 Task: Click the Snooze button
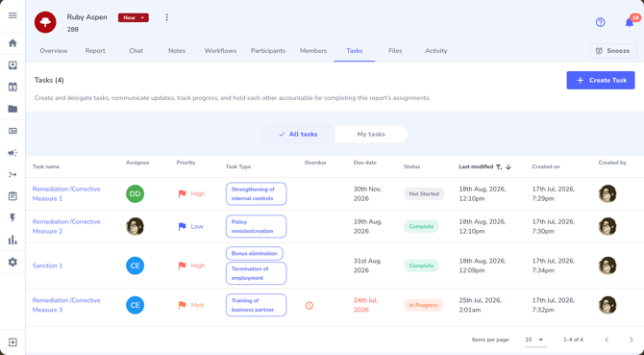click(x=613, y=51)
